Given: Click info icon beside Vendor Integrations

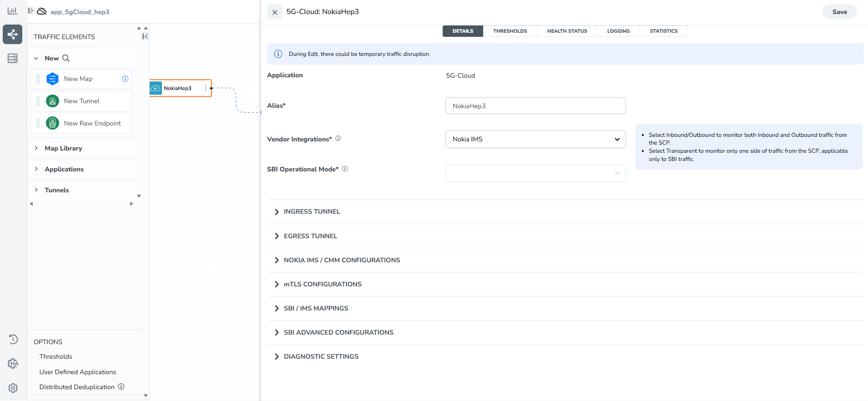Looking at the screenshot, I should tap(338, 139).
